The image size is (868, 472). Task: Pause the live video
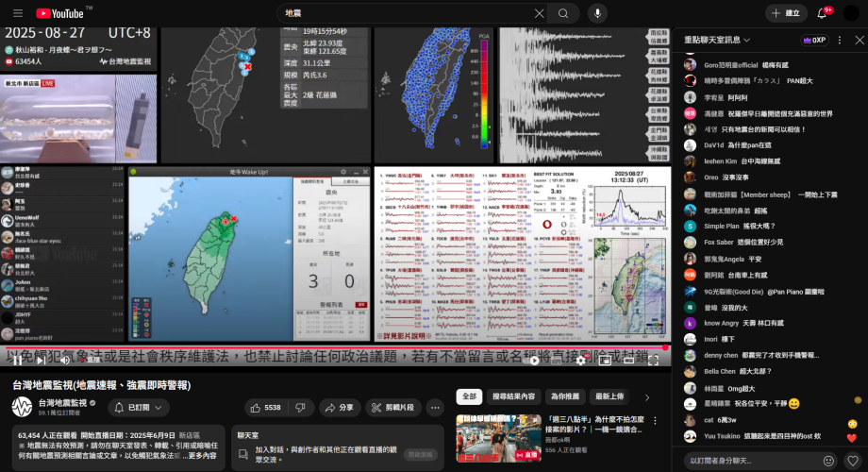(18, 360)
